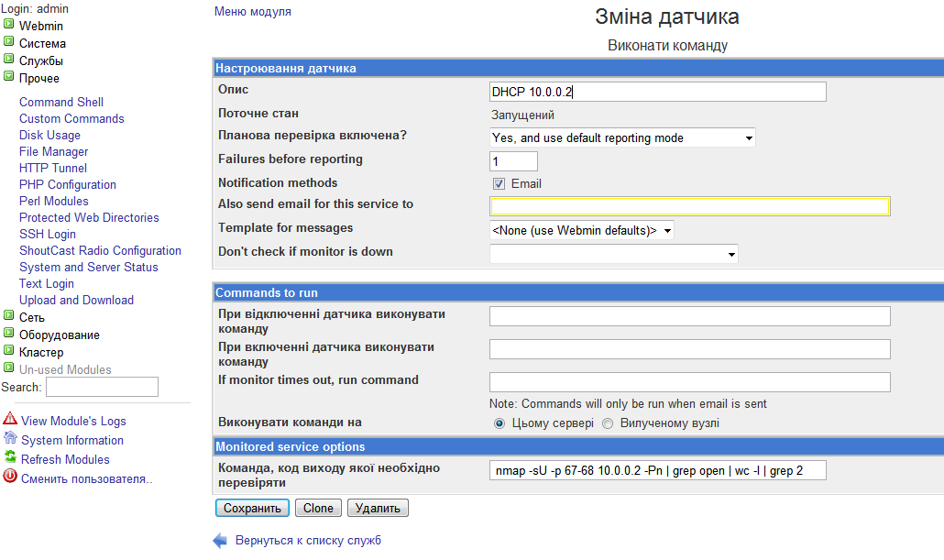
Task: Click the warning icon beside View Module's Logs
Action: pos(10,420)
